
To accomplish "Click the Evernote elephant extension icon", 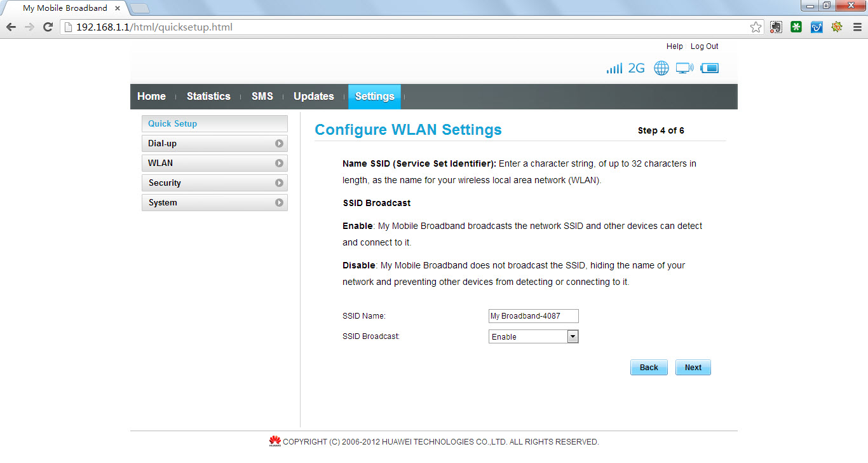I will pos(776,27).
